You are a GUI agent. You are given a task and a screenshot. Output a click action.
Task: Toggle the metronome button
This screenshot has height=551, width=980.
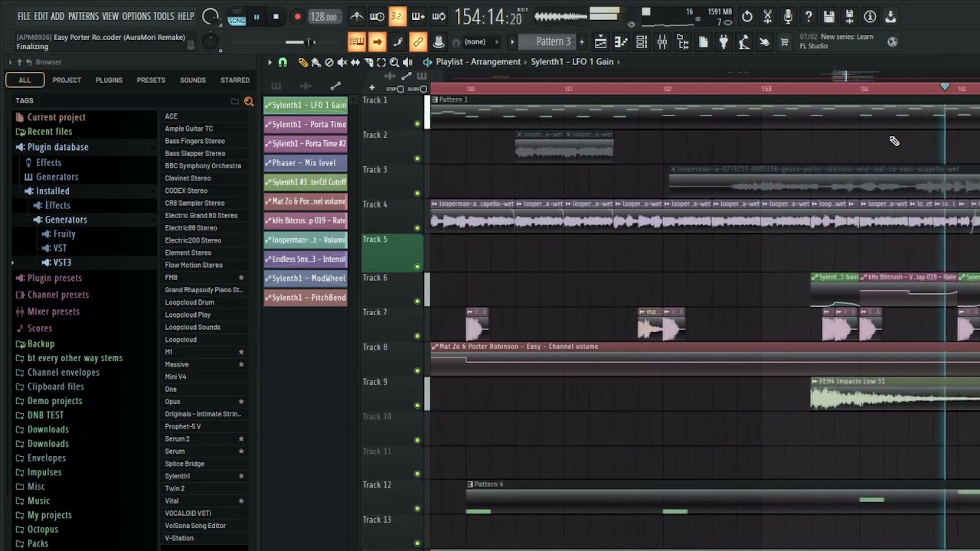point(357,16)
